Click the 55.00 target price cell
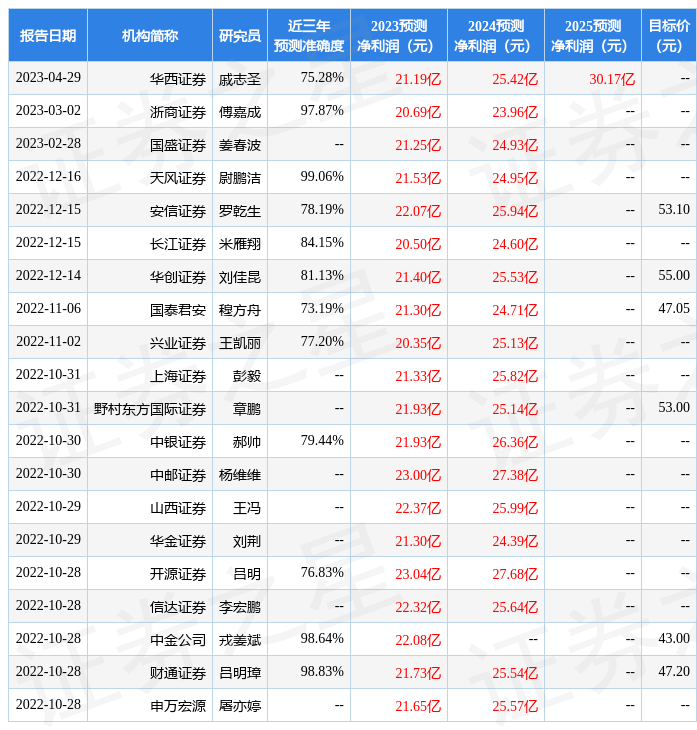This screenshot has height=730, width=697. [673, 276]
